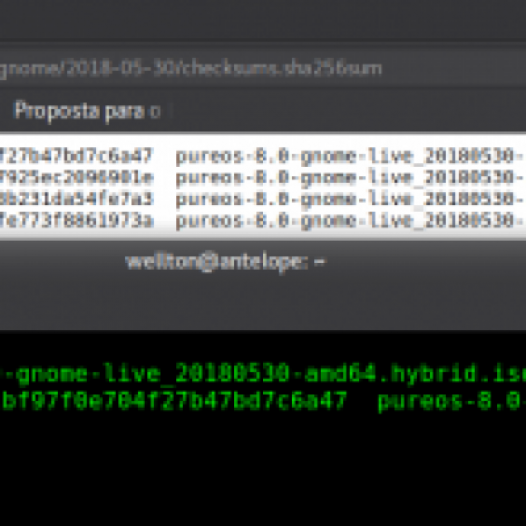Click the green hash bf97f0e704f27b47bd7c6a47 in terminal
Screen dimensions: 526x526
pyautogui.click(x=174, y=400)
